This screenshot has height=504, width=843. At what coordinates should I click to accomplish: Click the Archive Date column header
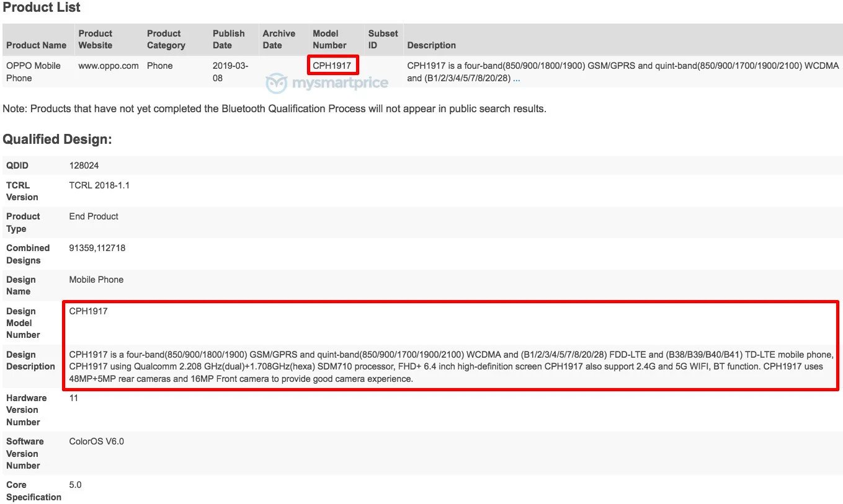(x=279, y=39)
